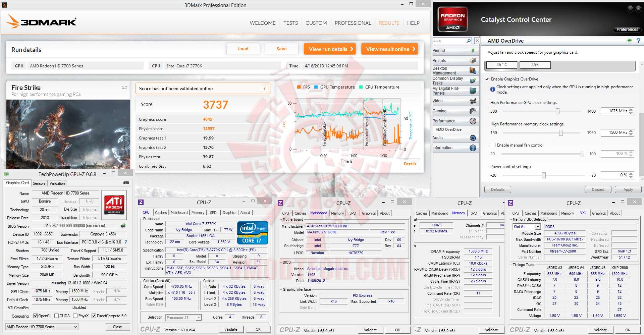Toggle Enable Graphics OverDrive checkbox
This screenshot has height=335, width=644.
[487, 79]
